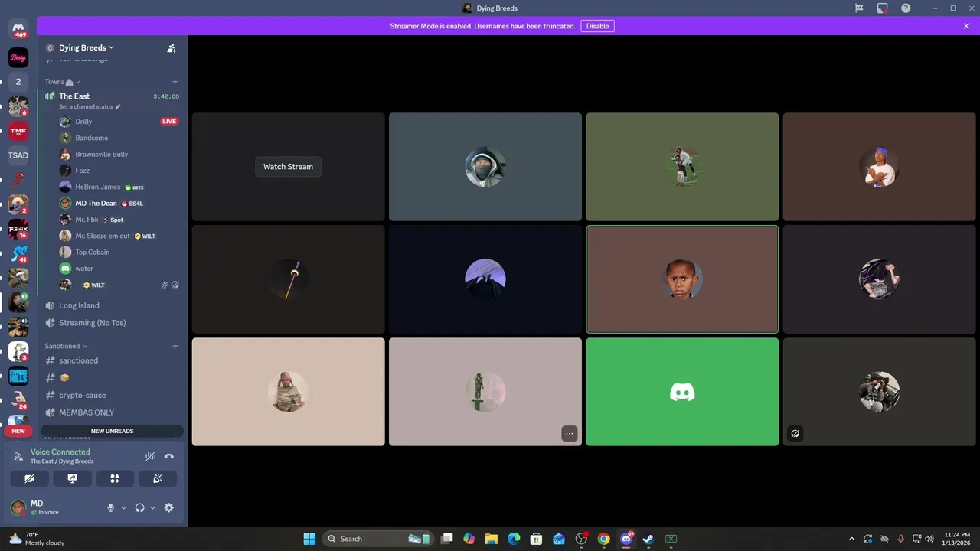Disconnect from voice with phone icon
This screenshot has width=980, height=551.
point(168,456)
